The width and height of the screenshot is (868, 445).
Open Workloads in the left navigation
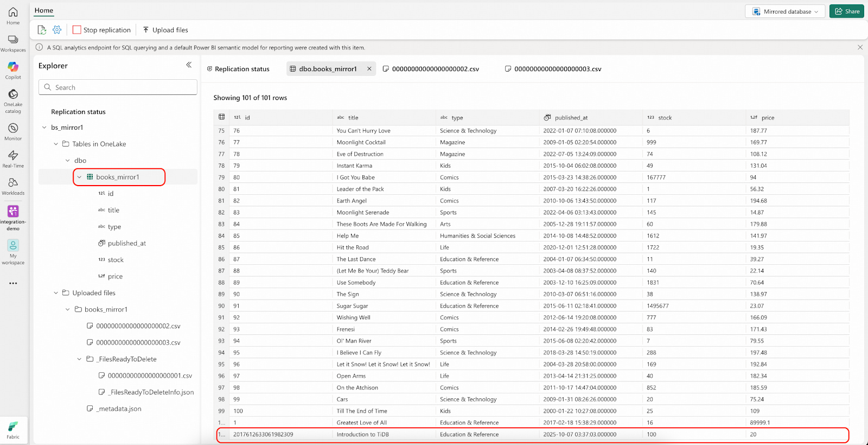tap(13, 183)
